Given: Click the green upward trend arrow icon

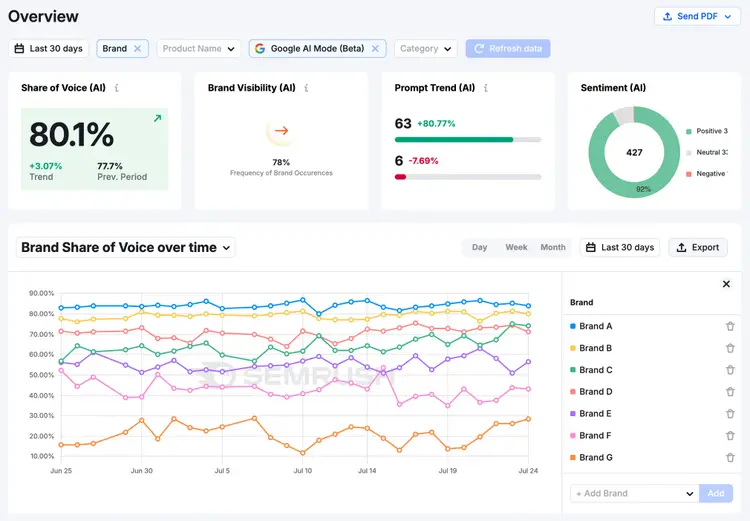Looking at the screenshot, I should (157, 118).
